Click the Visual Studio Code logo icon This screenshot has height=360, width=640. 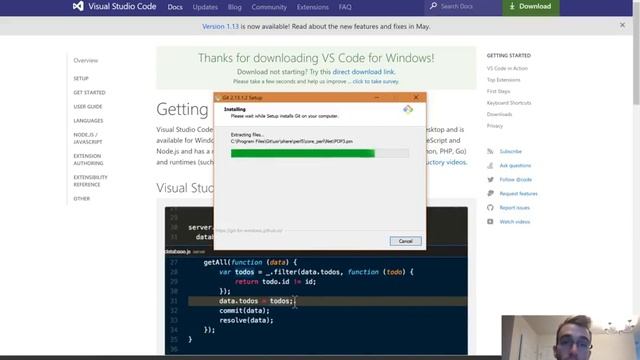78,6
